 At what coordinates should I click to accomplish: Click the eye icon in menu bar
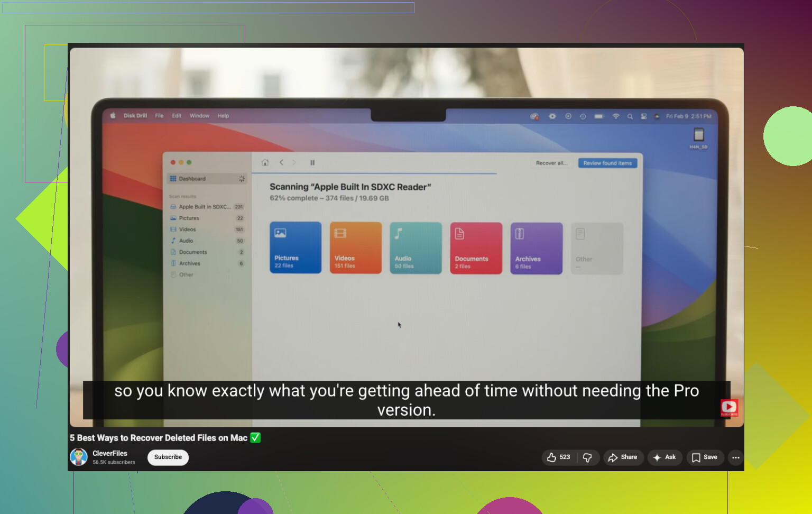point(552,116)
